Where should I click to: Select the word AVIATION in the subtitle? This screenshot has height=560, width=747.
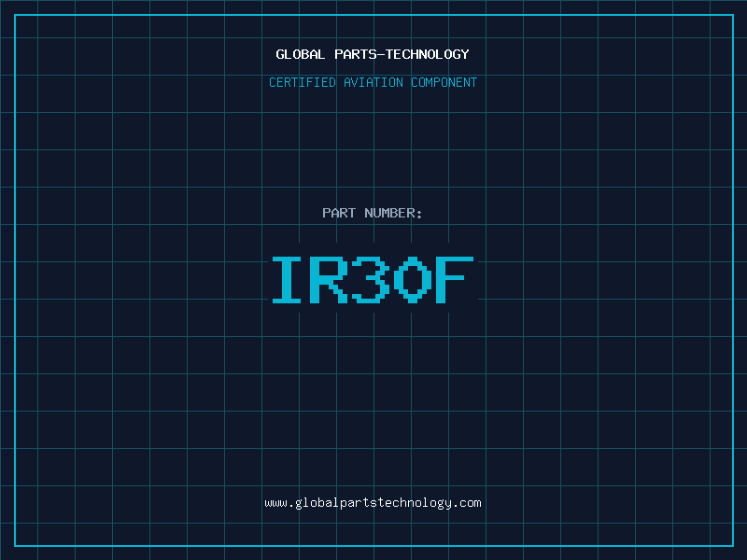click(x=373, y=82)
